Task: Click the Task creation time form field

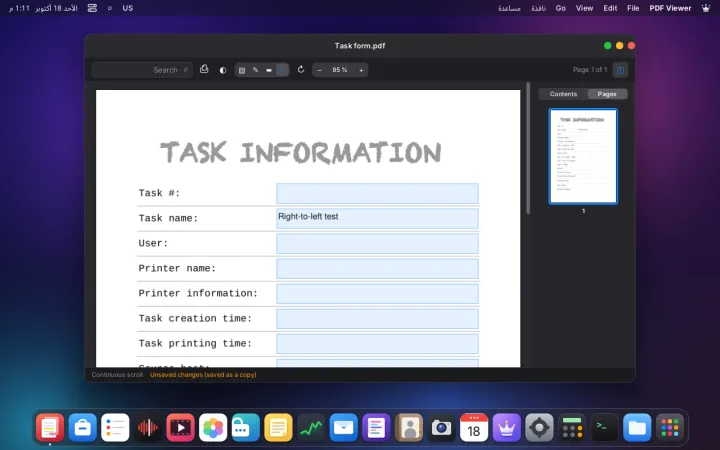Action: point(377,319)
